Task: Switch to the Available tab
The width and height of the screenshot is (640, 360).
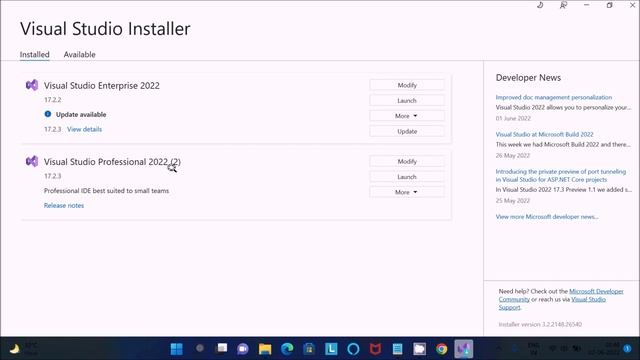Action: (80, 54)
